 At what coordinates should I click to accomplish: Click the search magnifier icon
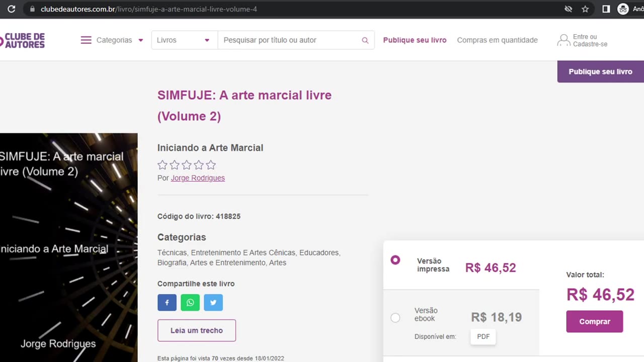365,40
